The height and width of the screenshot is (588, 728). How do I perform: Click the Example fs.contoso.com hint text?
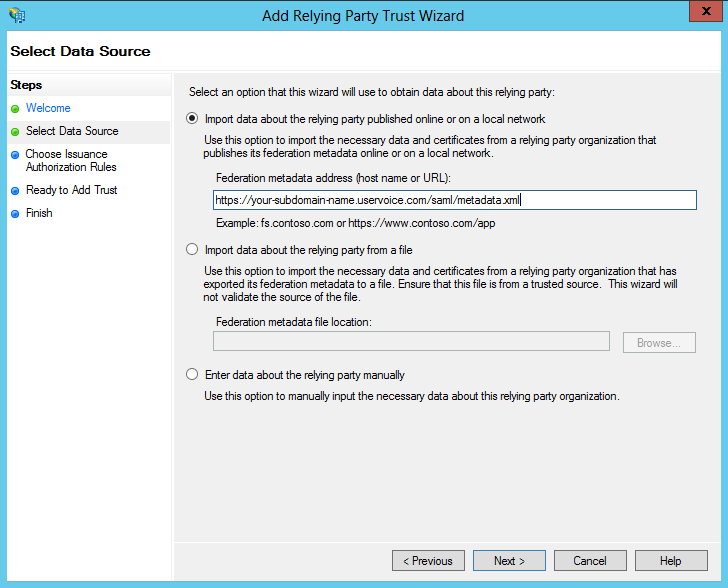[x=356, y=223]
